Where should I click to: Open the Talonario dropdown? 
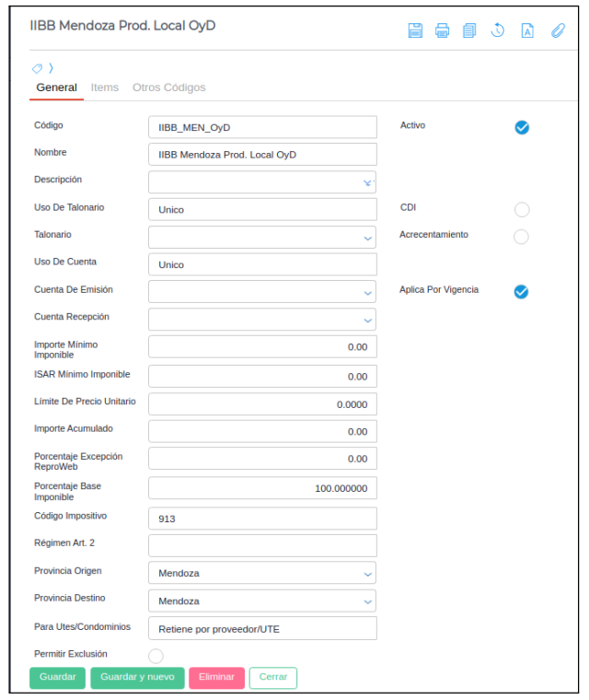367,238
